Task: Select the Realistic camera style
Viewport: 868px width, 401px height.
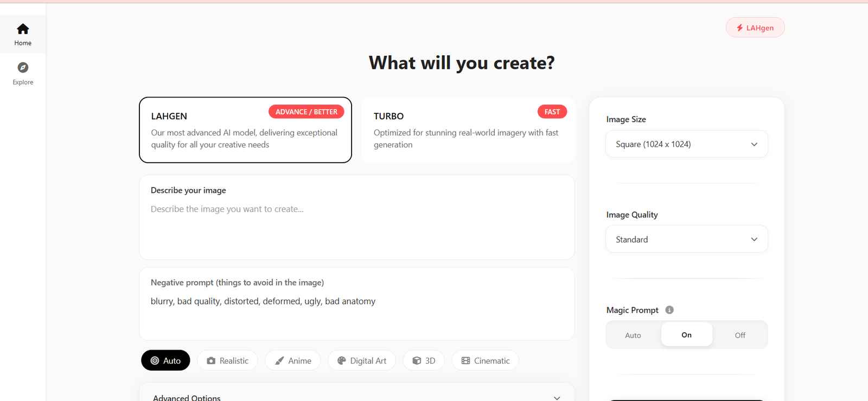Action: [227, 361]
